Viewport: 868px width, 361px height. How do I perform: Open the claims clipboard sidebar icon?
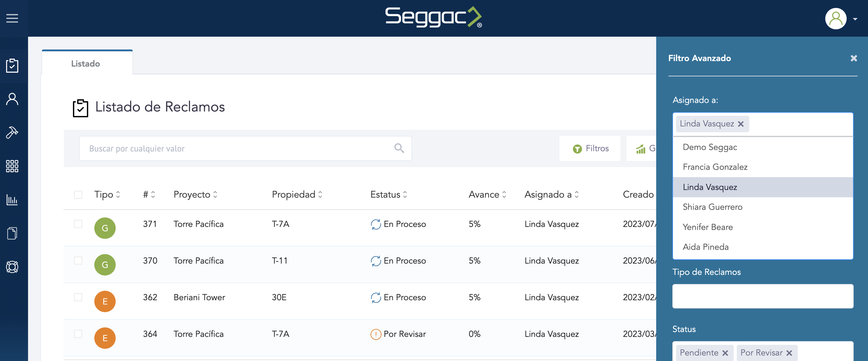pyautogui.click(x=12, y=66)
